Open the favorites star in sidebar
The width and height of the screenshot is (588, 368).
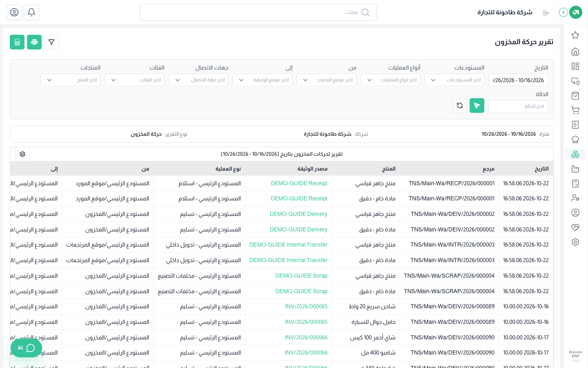575,35
